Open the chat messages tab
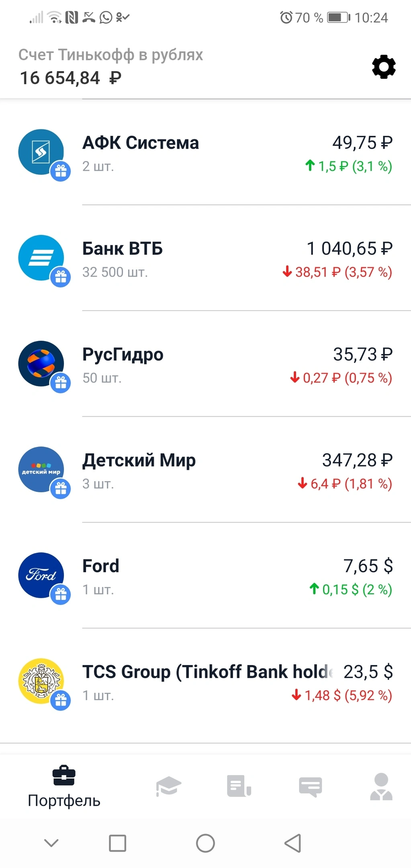Viewport: 411px width, 868px height. click(310, 786)
